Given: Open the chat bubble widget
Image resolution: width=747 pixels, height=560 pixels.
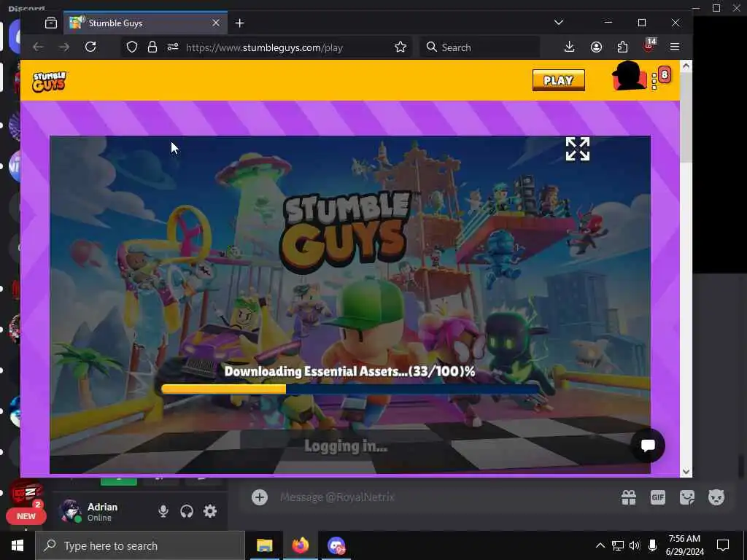Looking at the screenshot, I should (x=648, y=446).
